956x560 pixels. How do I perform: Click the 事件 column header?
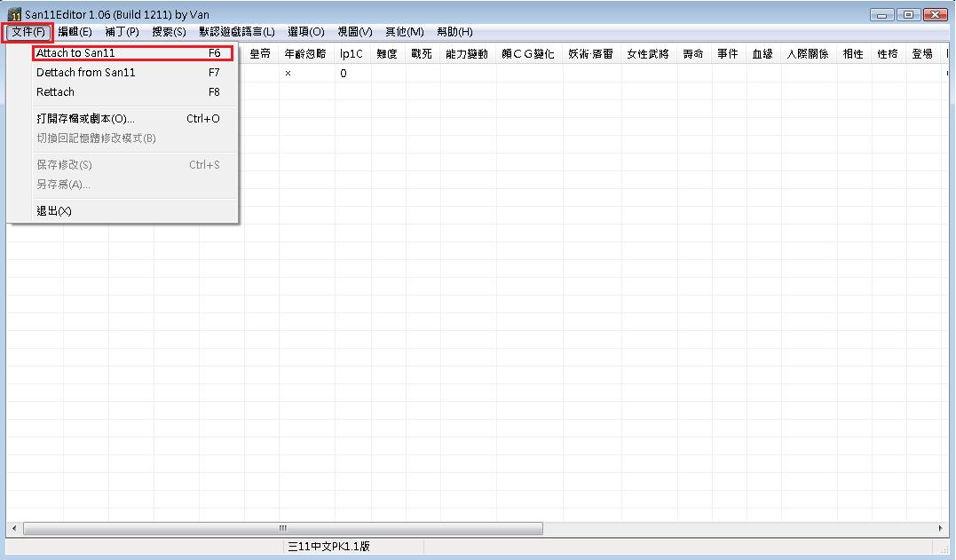(729, 54)
